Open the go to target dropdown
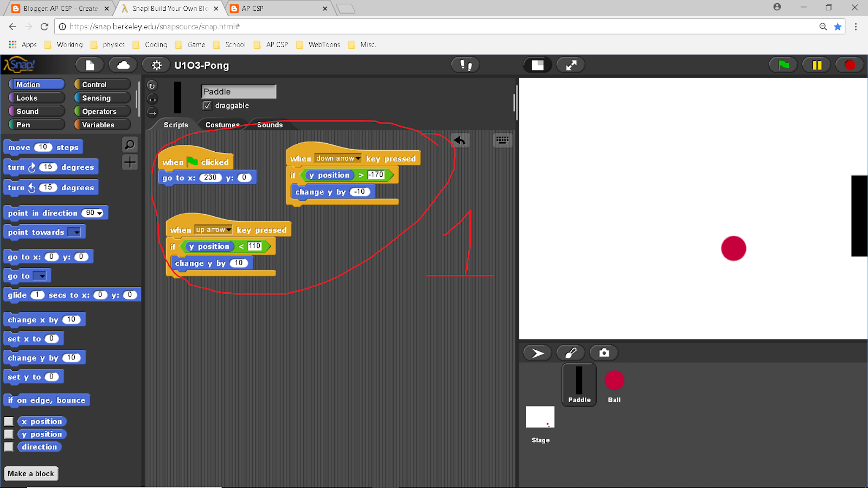The image size is (868, 488). pos(40,276)
